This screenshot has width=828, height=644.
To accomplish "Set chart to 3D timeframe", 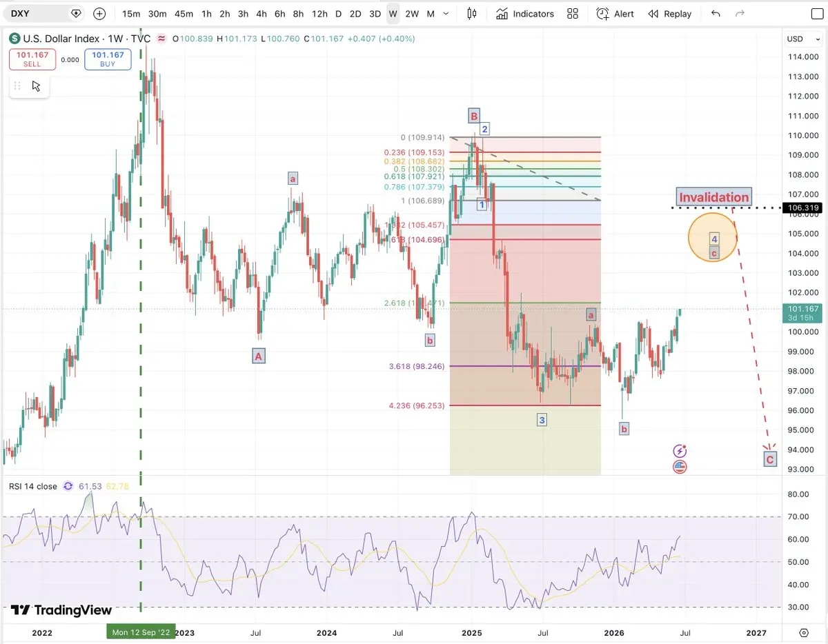I will point(375,13).
